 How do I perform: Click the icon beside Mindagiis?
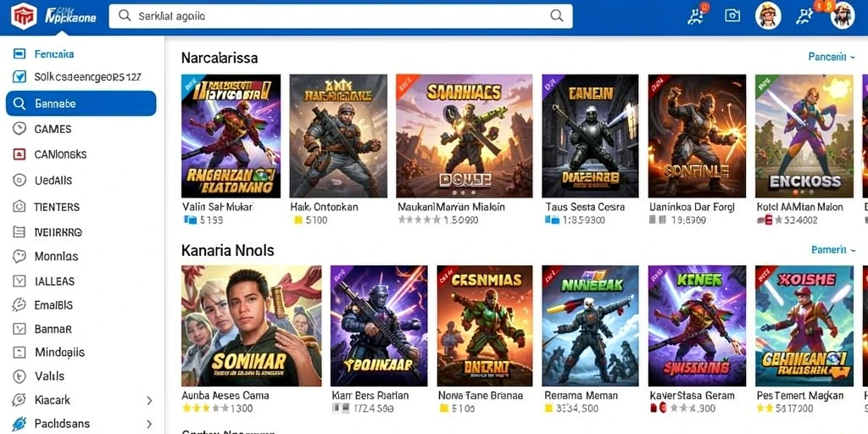point(19,352)
